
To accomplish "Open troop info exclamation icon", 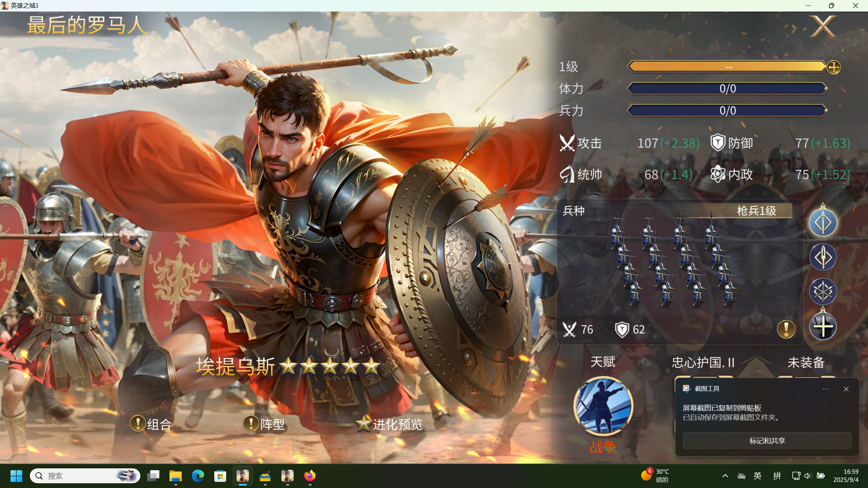I will pyautogui.click(x=786, y=329).
